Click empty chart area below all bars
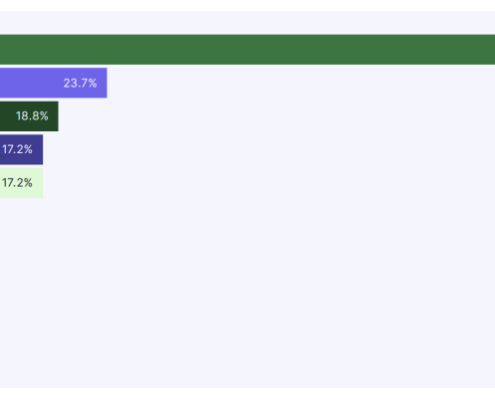The image size is (495, 400). (247, 293)
